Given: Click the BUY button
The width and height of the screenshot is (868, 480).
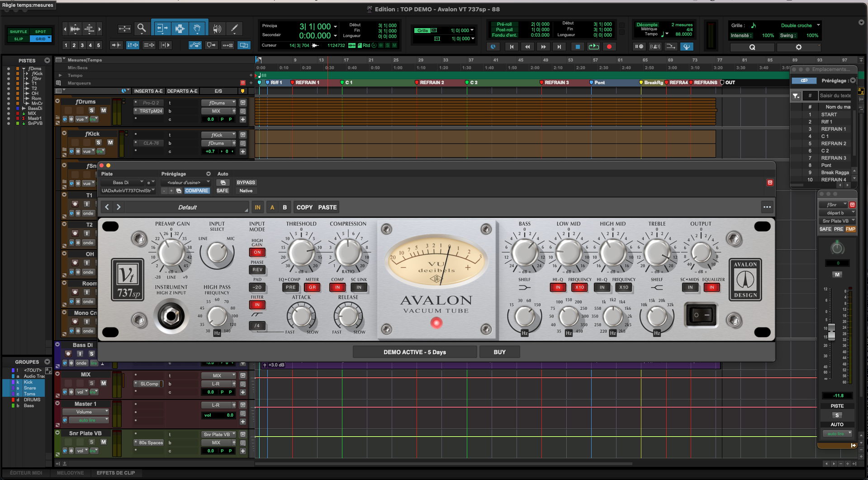Looking at the screenshot, I should click(x=500, y=352).
